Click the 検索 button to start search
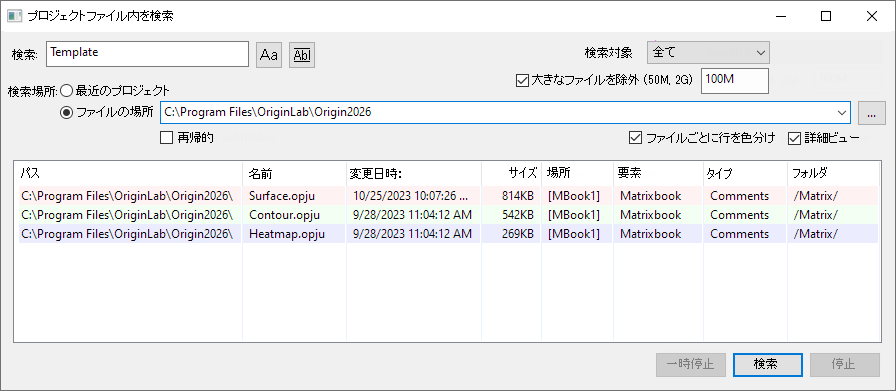The image size is (896, 391). click(767, 364)
